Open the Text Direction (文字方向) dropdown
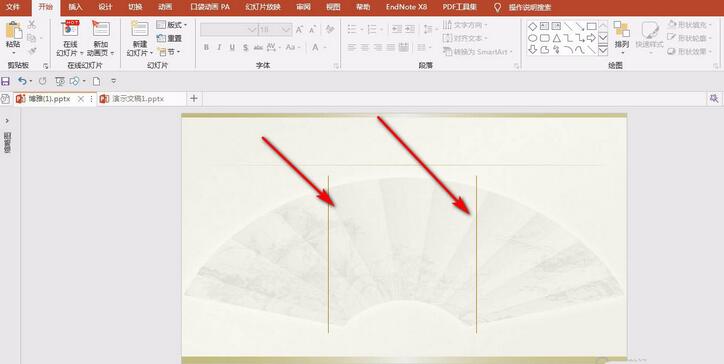The image size is (724, 364). 466,25
